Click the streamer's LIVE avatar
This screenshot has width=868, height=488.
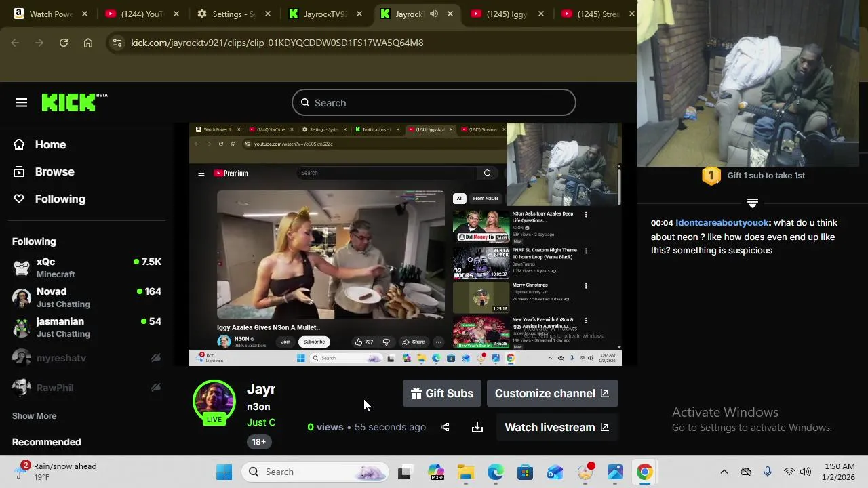pyautogui.click(x=214, y=402)
